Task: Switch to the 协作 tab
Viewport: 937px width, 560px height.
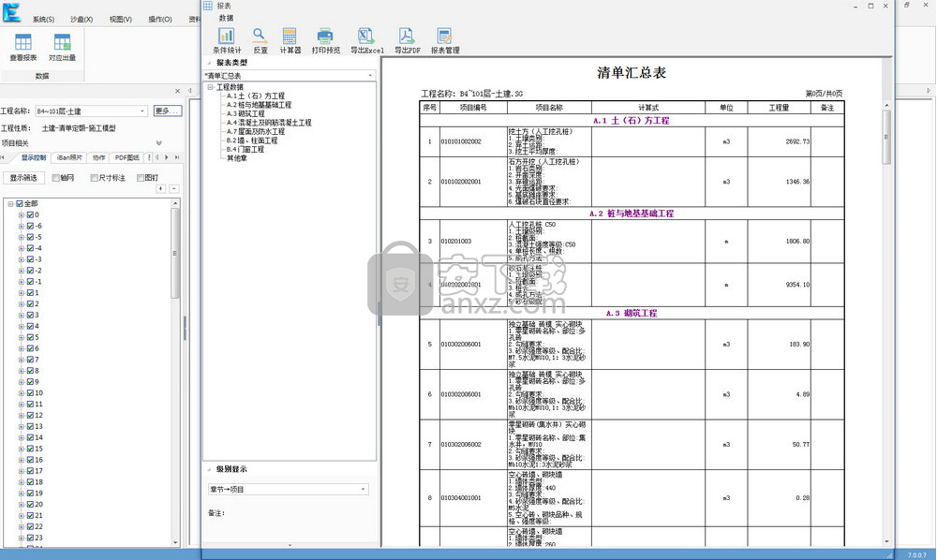Action: (98, 157)
